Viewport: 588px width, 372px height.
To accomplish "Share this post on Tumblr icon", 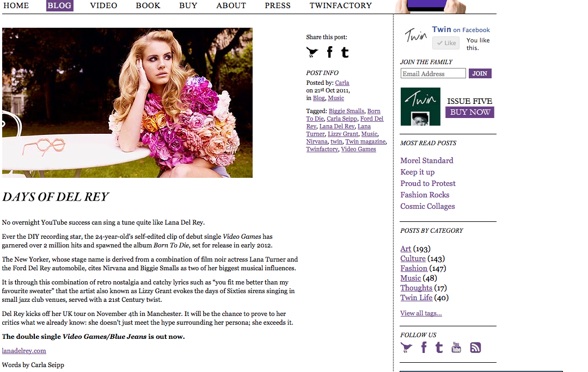I will click(x=345, y=52).
